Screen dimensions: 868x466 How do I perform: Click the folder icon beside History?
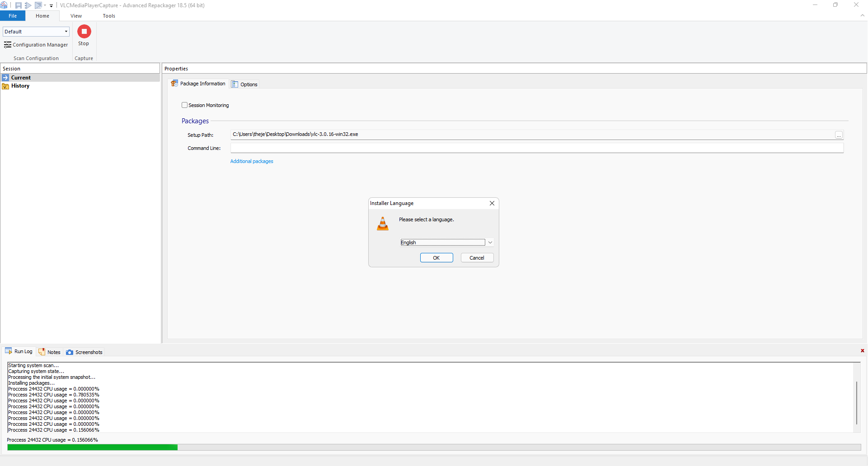click(5, 86)
